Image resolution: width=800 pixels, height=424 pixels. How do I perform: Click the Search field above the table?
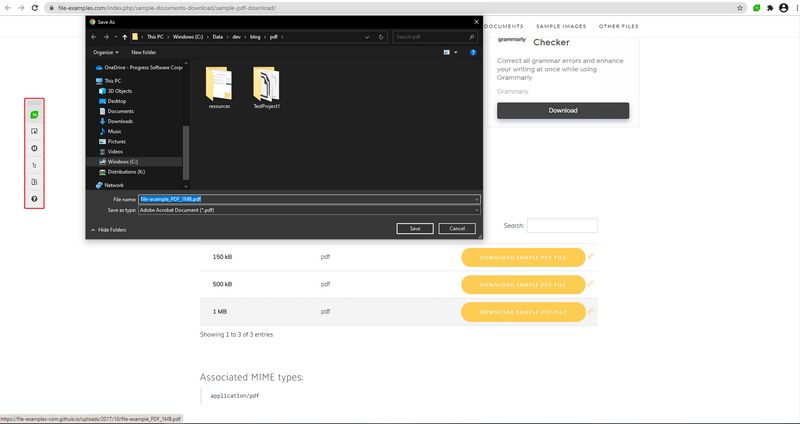562,226
